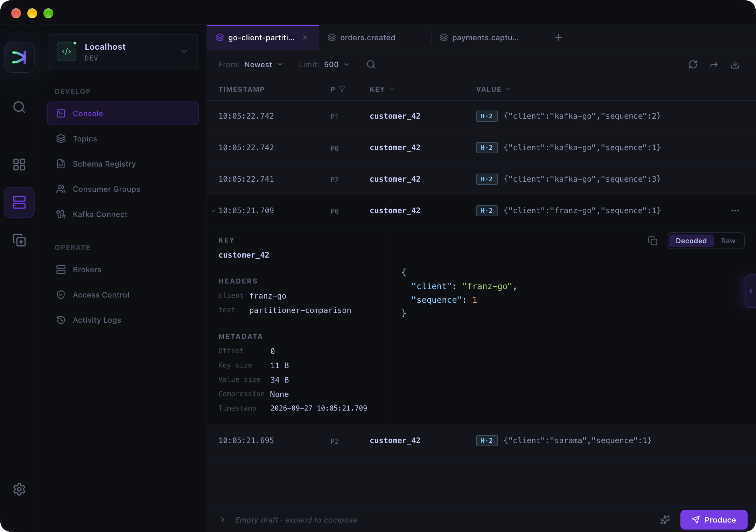This screenshot has height=532, width=756.
Task: Click the customer_42 key in details panel
Action: click(x=244, y=255)
